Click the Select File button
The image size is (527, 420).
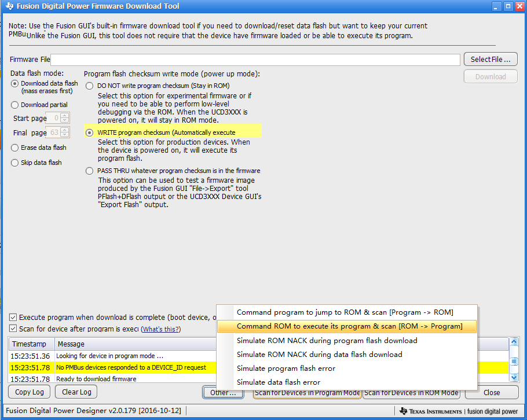[x=491, y=60]
